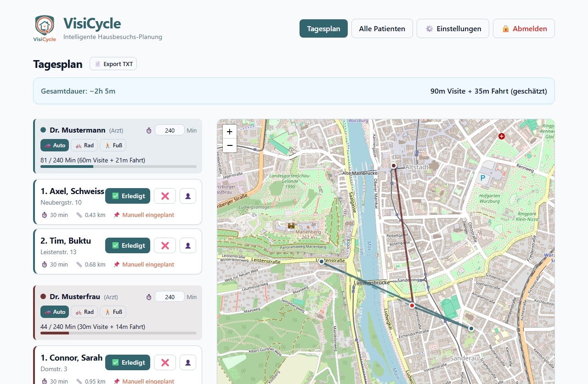Click the VisiCycle logo icon
This screenshot has height=384, width=588.
45,28
